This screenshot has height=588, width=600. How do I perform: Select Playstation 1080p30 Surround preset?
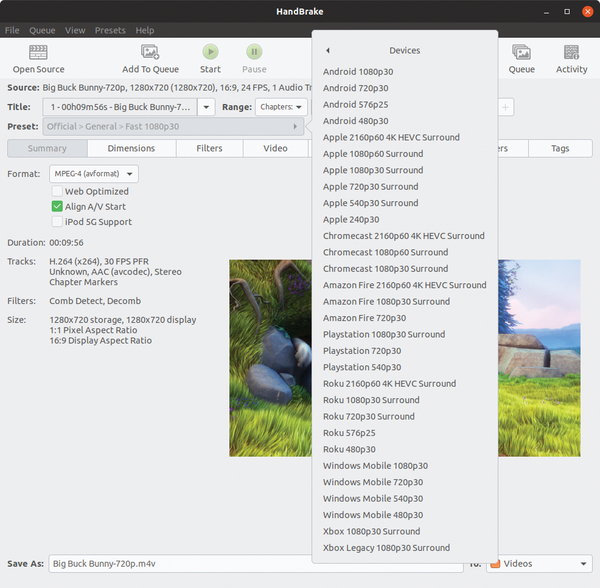[x=405, y=334]
